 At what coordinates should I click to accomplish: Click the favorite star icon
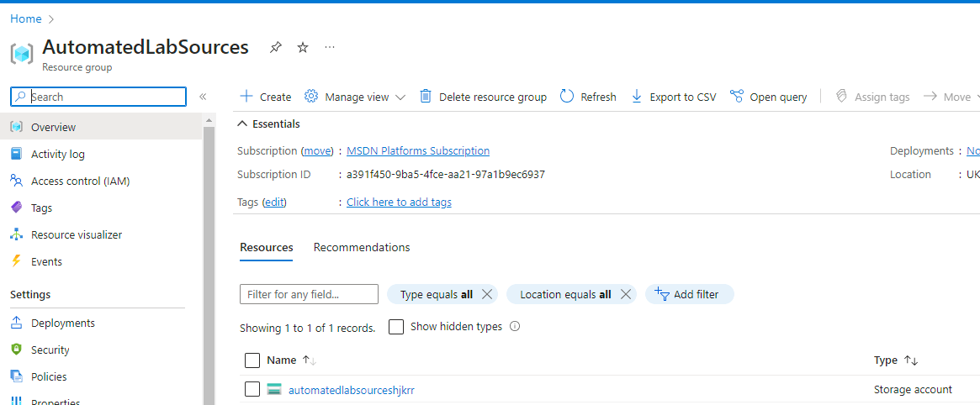pyautogui.click(x=303, y=48)
